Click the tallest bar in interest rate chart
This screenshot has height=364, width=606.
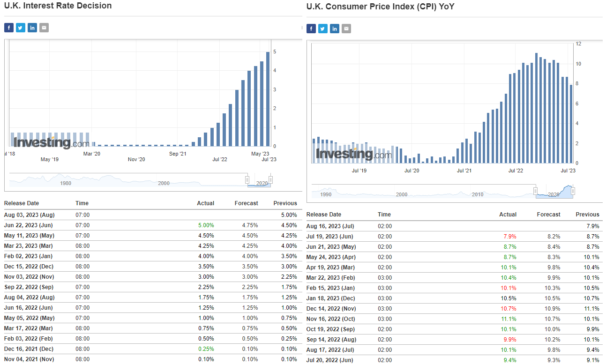(268, 98)
